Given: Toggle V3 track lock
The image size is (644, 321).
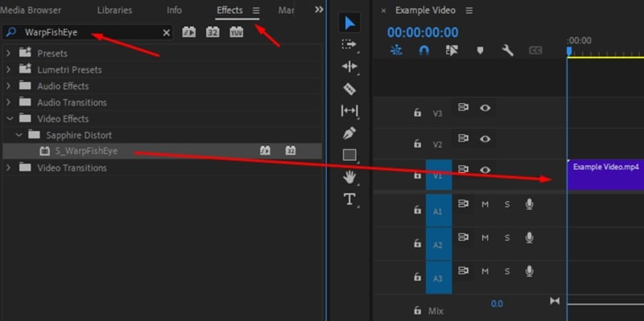Looking at the screenshot, I should (417, 112).
